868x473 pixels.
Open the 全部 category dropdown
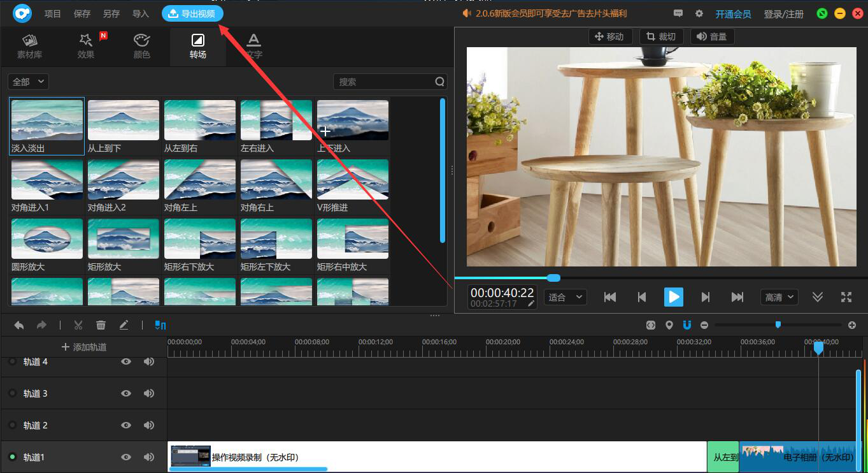pos(28,82)
